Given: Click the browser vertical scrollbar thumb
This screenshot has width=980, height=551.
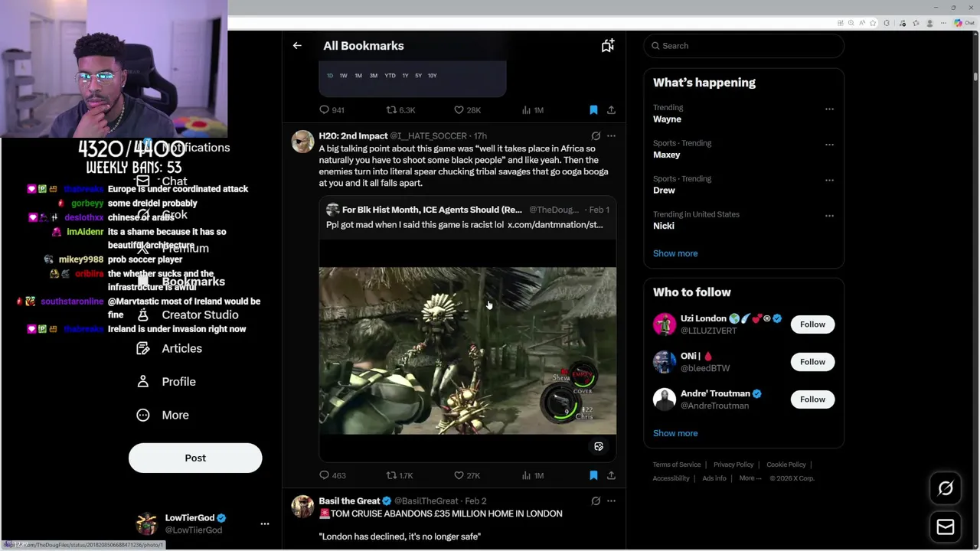Looking at the screenshot, I should click(x=976, y=77).
